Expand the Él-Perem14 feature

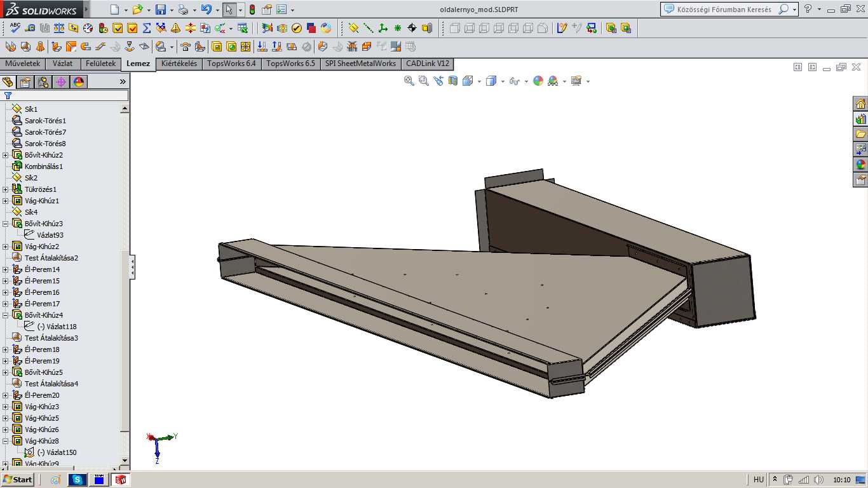(x=6, y=269)
